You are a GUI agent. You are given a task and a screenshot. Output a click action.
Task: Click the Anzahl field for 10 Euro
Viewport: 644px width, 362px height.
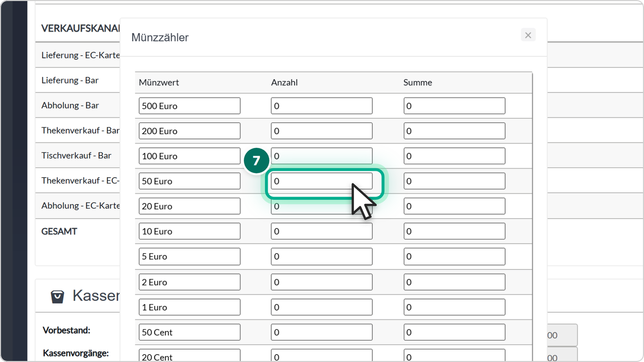(322, 232)
